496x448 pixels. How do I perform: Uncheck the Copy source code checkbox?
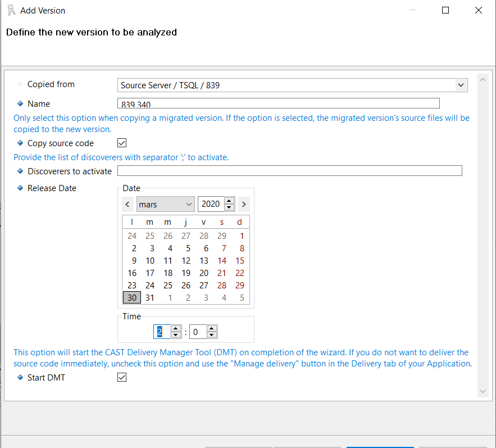click(x=122, y=143)
